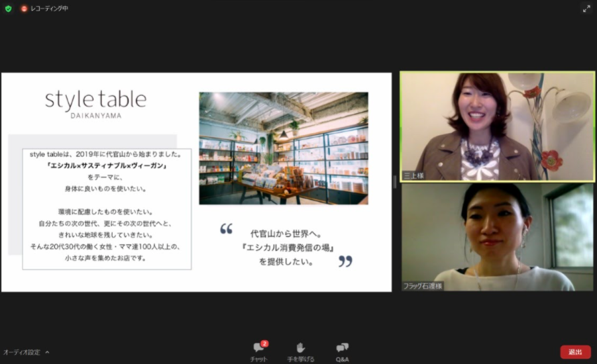This screenshot has height=364, width=597.
Task: Click the を提供したい。 quote line
Action: click(x=287, y=261)
